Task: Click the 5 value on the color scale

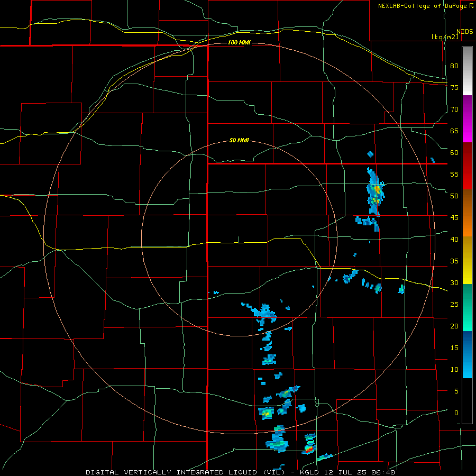Action: coord(456,391)
